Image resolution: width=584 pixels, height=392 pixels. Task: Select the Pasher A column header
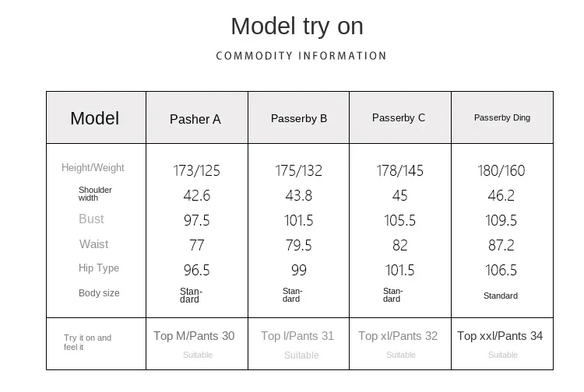point(195,119)
